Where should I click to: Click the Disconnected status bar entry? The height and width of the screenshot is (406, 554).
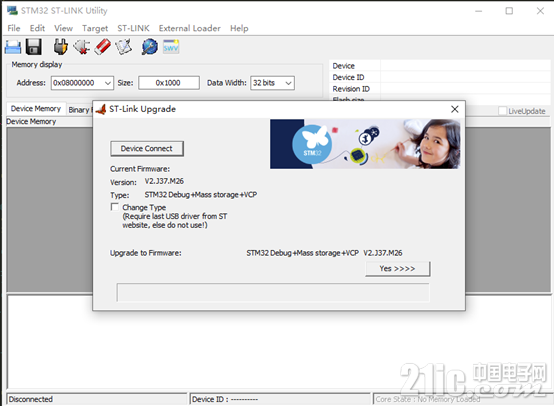[97, 399]
